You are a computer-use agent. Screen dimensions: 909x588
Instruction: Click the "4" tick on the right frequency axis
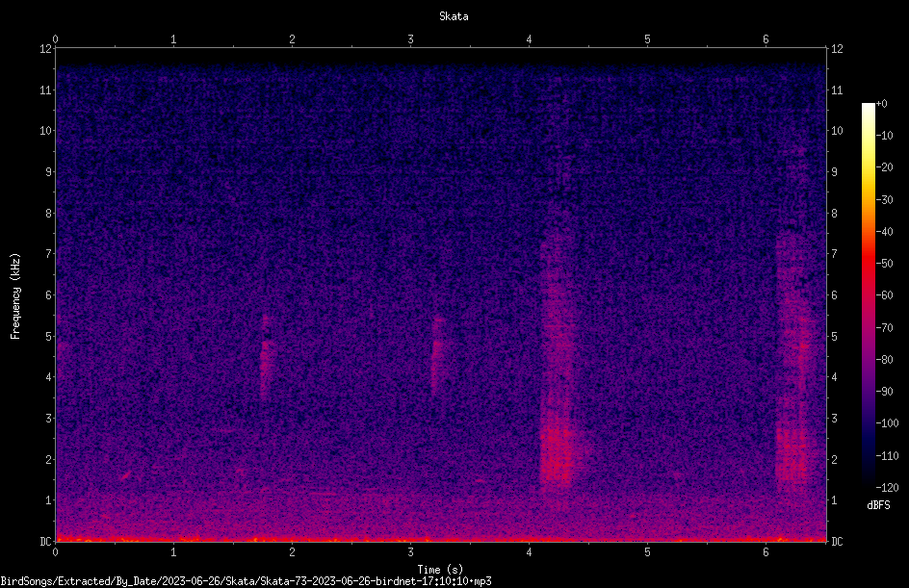tap(834, 377)
